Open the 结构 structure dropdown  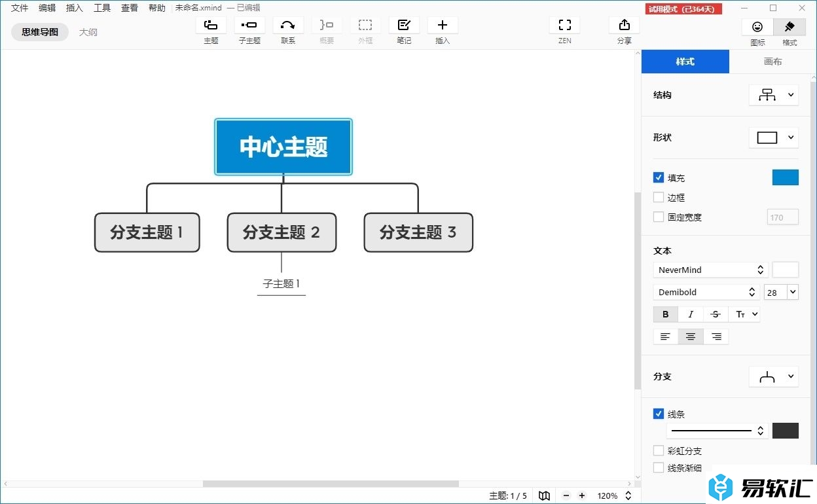point(774,95)
